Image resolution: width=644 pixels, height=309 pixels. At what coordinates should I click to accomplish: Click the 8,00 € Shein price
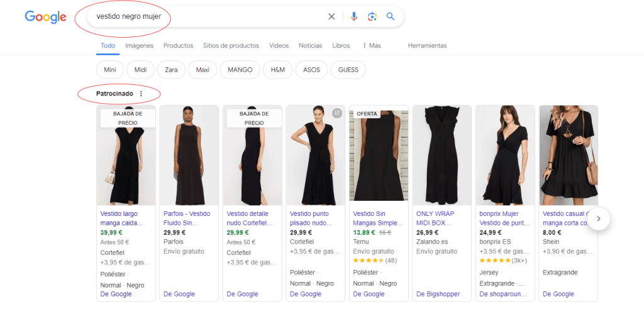click(x=552, y=232)
